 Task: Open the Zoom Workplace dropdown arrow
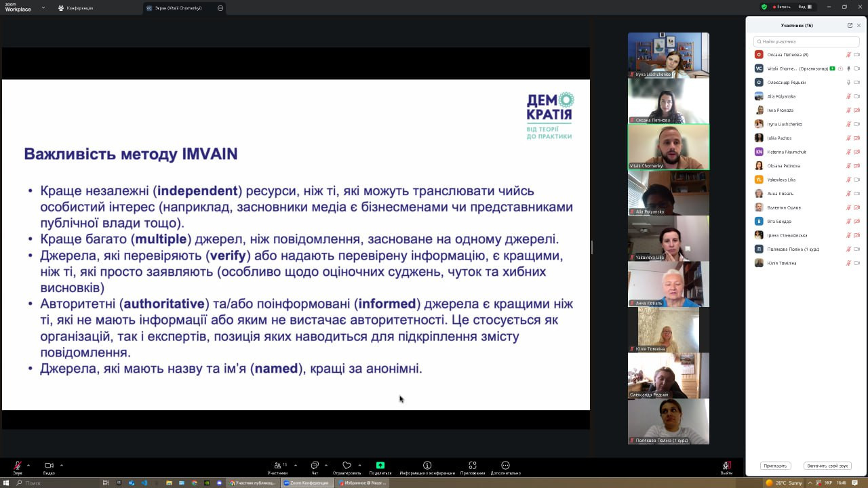tap(43, 7)
